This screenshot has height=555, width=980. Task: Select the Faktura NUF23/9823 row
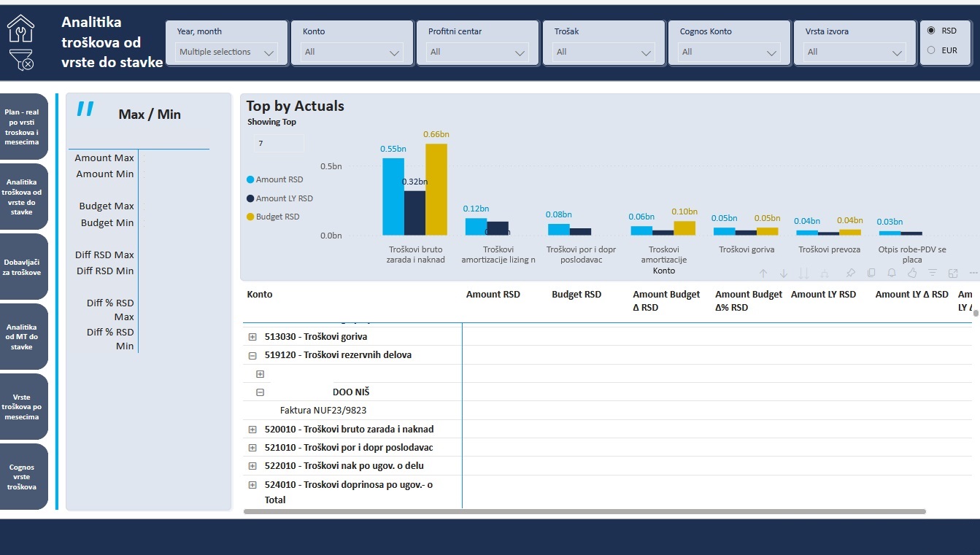click(323, 411)
